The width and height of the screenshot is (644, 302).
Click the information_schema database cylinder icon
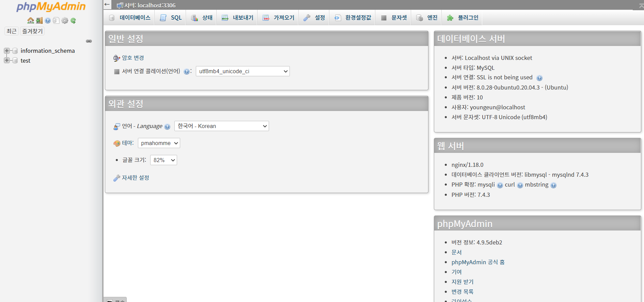click(x=15, y=51)
